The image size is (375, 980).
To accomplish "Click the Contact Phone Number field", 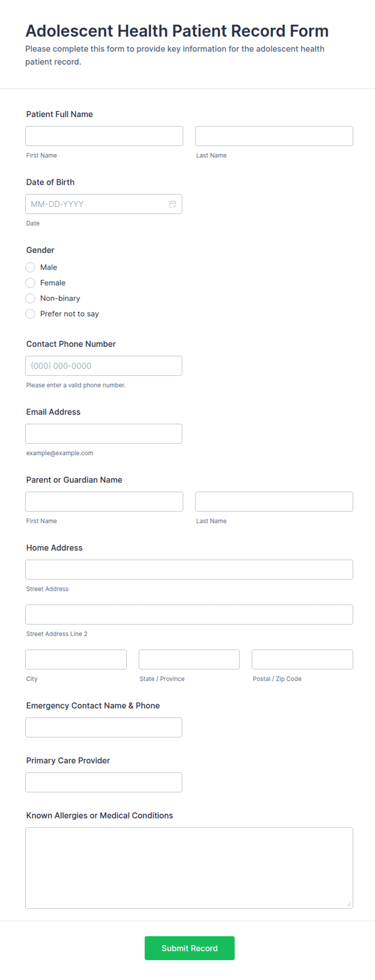I will point(104,366).
